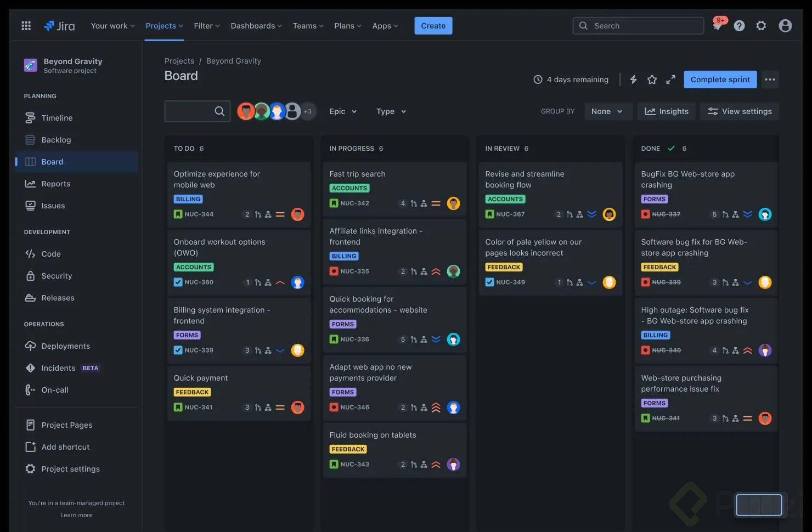Viewport: 812px width, 532px height.
Task: Open the Quick payment card
Action: pyautogui.click(x=239, y=393)
